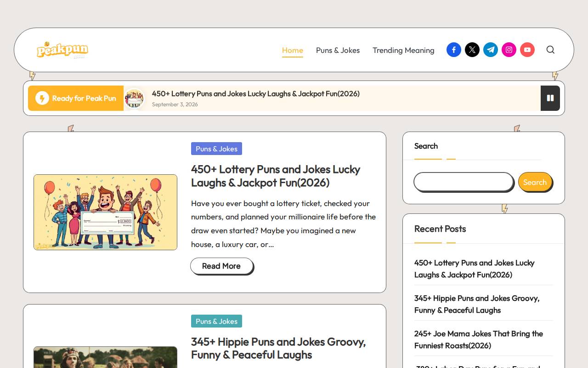Click the ticker date September 3, 2026

(175, 104)
